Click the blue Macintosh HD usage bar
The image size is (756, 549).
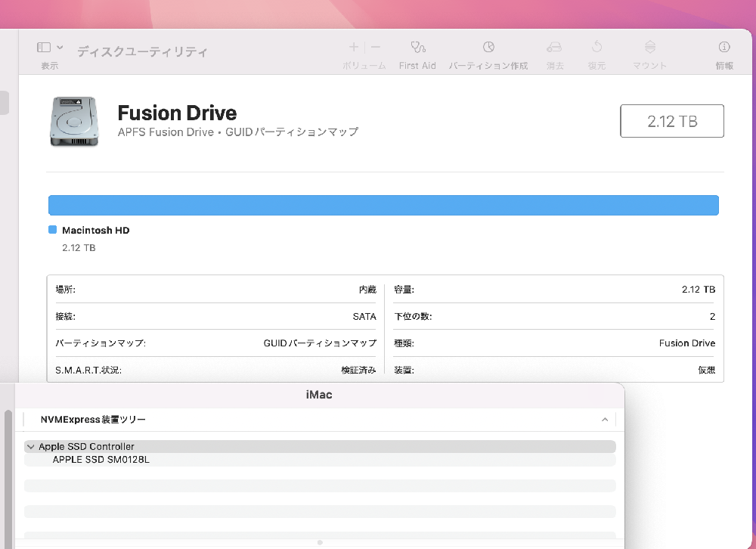click(383, 205)
